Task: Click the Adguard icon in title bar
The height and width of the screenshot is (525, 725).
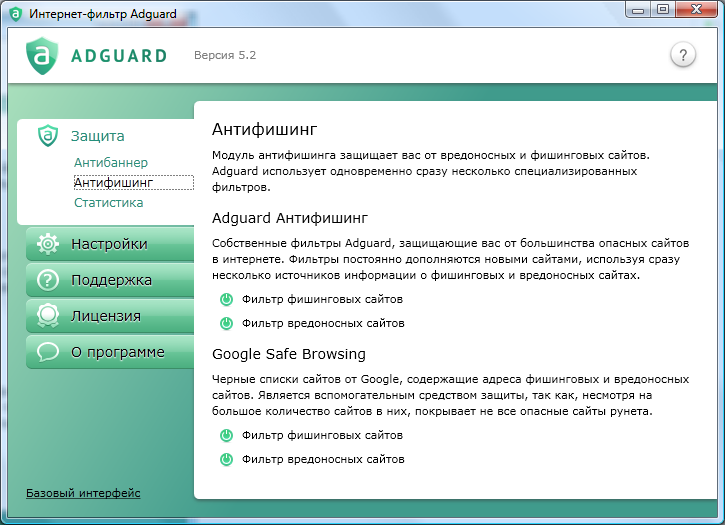Action: 15,14
